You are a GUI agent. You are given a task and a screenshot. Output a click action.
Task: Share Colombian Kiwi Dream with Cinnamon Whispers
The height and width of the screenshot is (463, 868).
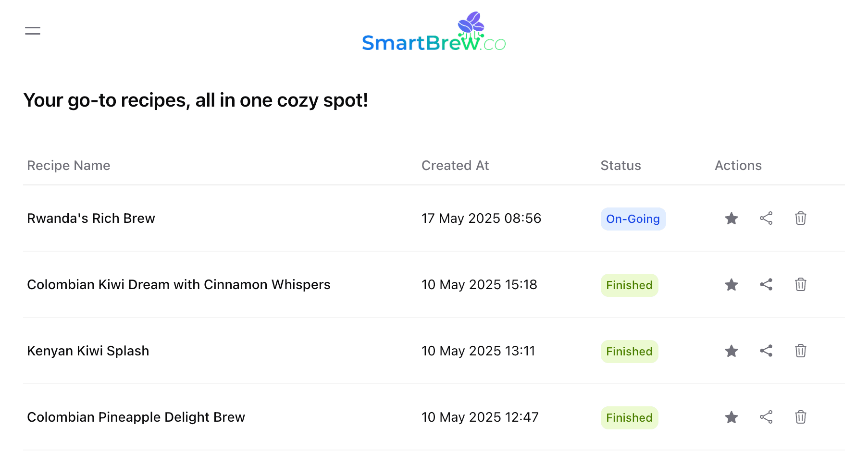coord(766,285)
